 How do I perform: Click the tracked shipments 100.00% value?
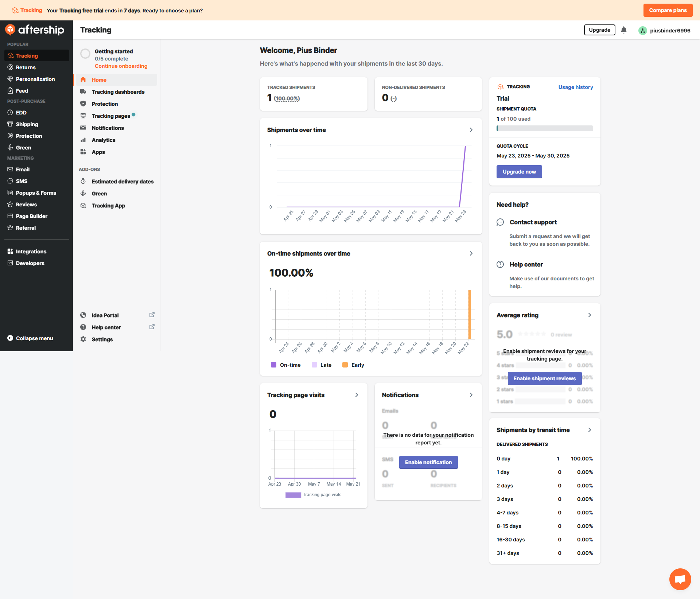click(287, 98)
